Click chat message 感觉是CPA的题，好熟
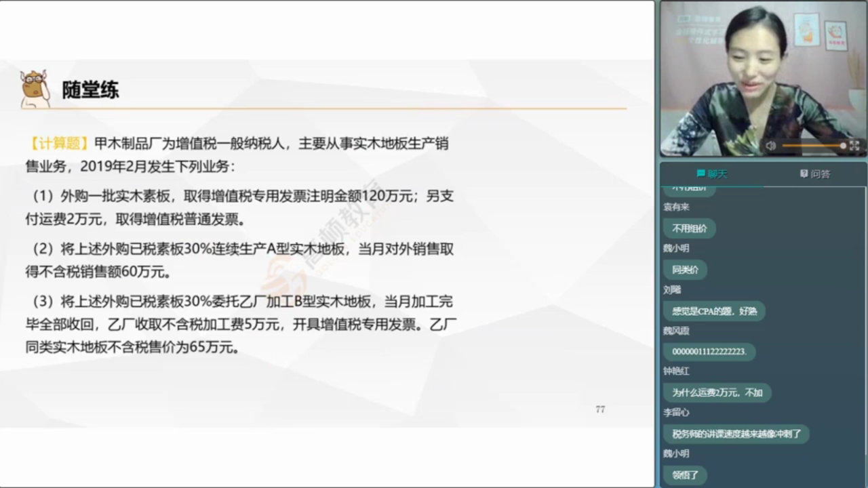Viewport: 868px width, 488px height. tap(714, 311)
